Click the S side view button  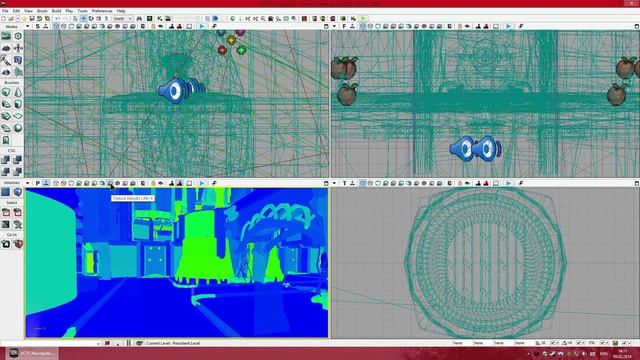point(38,27)
